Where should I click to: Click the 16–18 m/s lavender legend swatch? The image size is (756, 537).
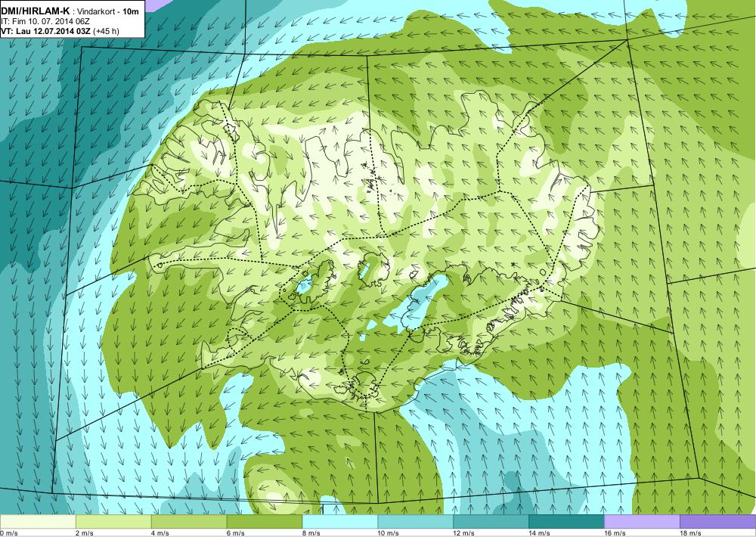(x=642, y=522)
